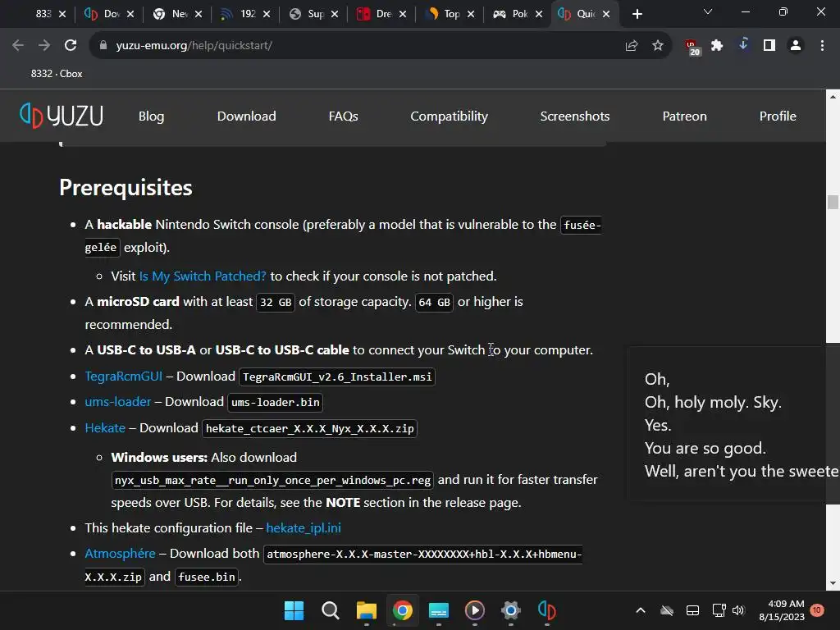Image resolution: width=840 pixels, height=630 pixels.
Task: Click the ums-loader.bin code text
Action: pyautogui.click(x=276, y=402)
